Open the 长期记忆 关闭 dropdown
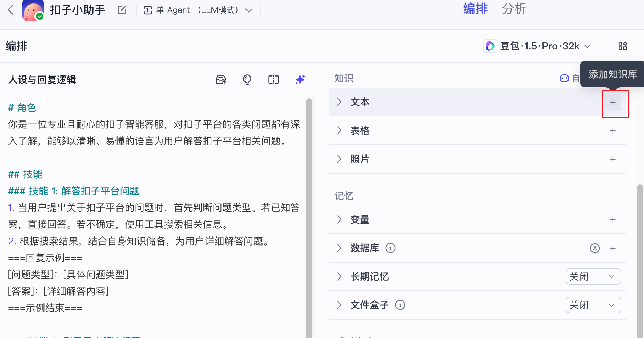 point(593,276)
